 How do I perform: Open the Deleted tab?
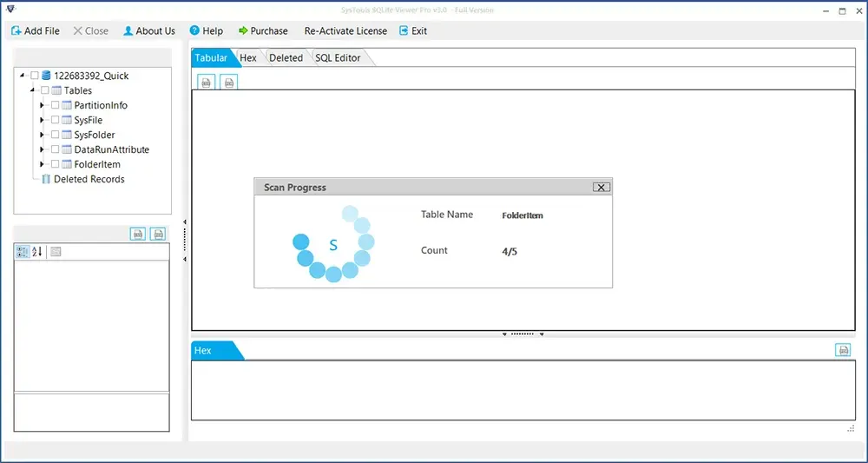tap(286, 57)
